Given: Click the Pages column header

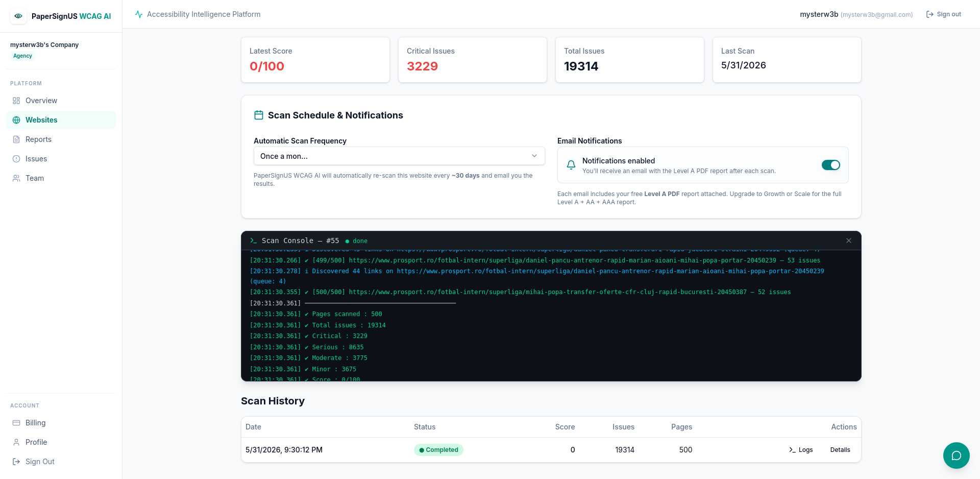Looking at the screenshot, I should [682, 427].
